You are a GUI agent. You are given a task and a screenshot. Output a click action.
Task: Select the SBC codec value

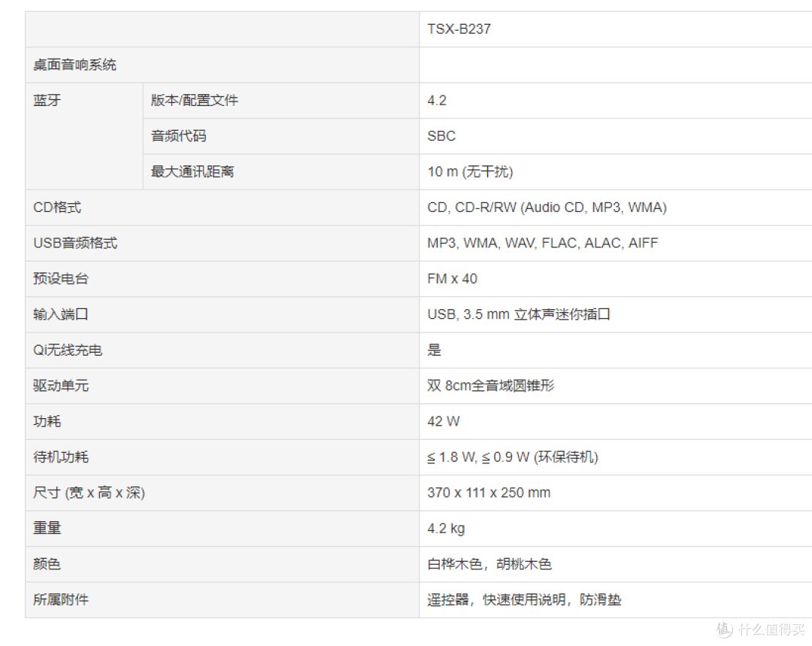pyautogui.click(x=441, y=136)
